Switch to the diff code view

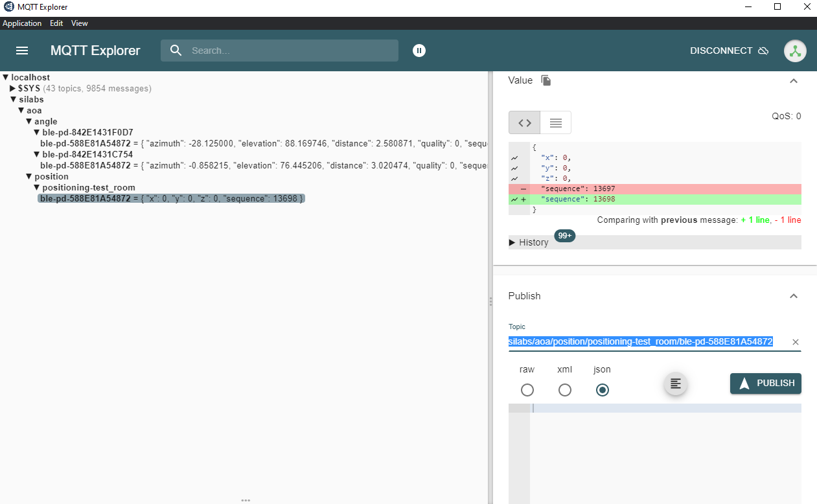tap(525, 122)
